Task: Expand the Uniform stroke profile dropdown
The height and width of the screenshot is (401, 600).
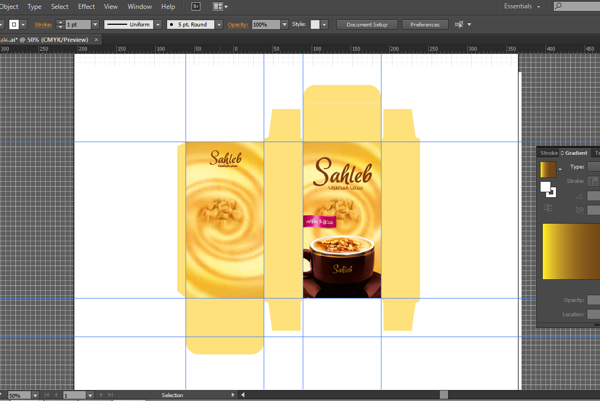Action: (x=157, y=24)
